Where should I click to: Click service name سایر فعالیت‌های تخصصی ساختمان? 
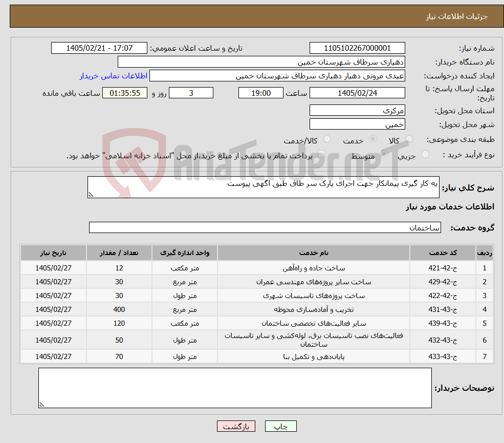tap(314, 323)
